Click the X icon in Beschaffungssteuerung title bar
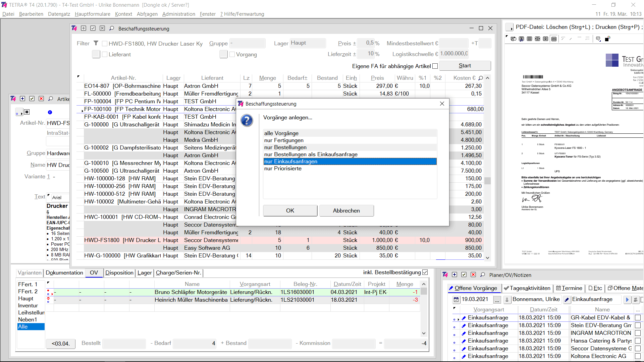This screenshot has height=362, width=644. pyautogui.click(x=102, y=28)
